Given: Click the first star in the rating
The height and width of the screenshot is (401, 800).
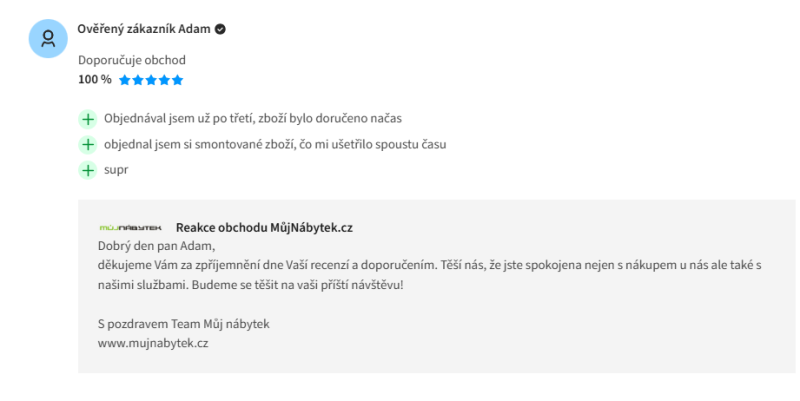Looking at the screenshot, I should click(x=125, y=80).
